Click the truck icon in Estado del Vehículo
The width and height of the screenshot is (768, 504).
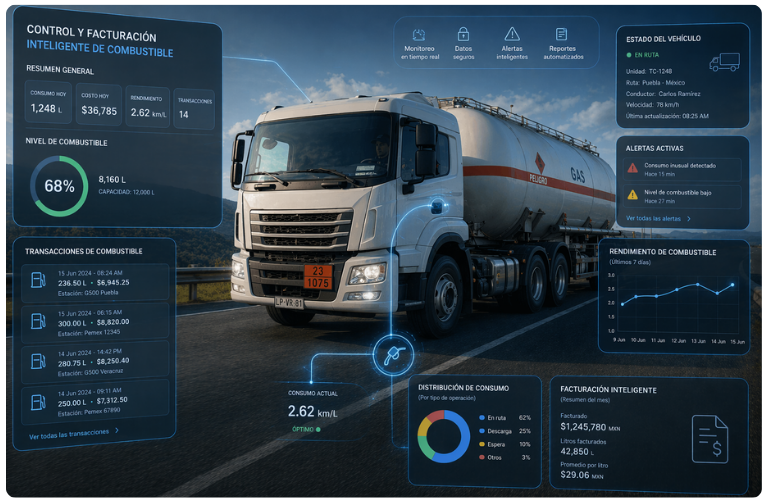coord(723,62)
